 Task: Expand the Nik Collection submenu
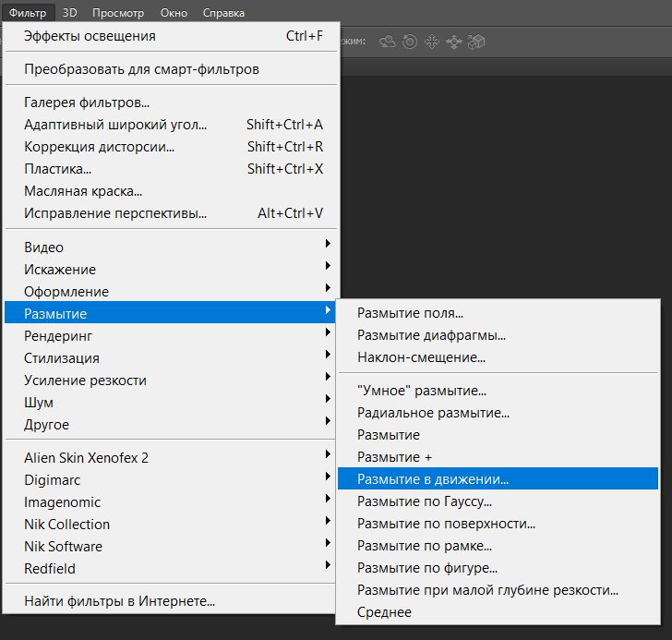pos(171,525)
